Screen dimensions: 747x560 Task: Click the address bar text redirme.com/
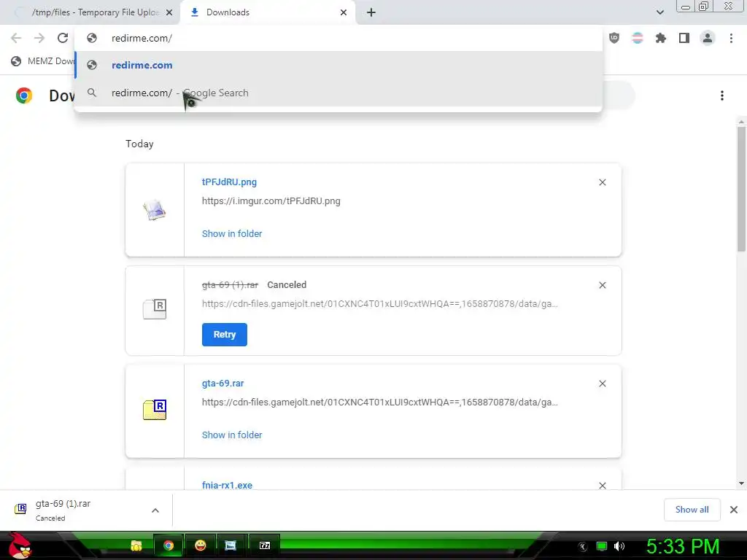point(142,38)
